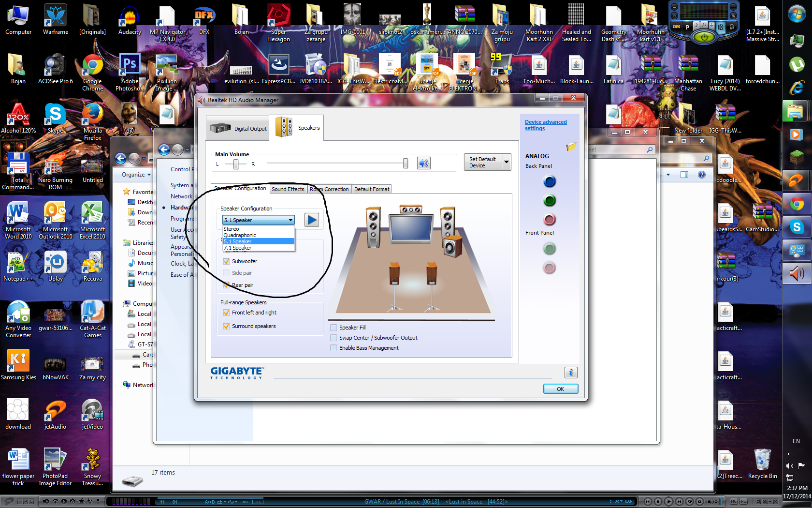The width and height of the screenshot is (812, 508).
Task: Toggle the Rear pair checkbox
Action: tap(226, 285)
